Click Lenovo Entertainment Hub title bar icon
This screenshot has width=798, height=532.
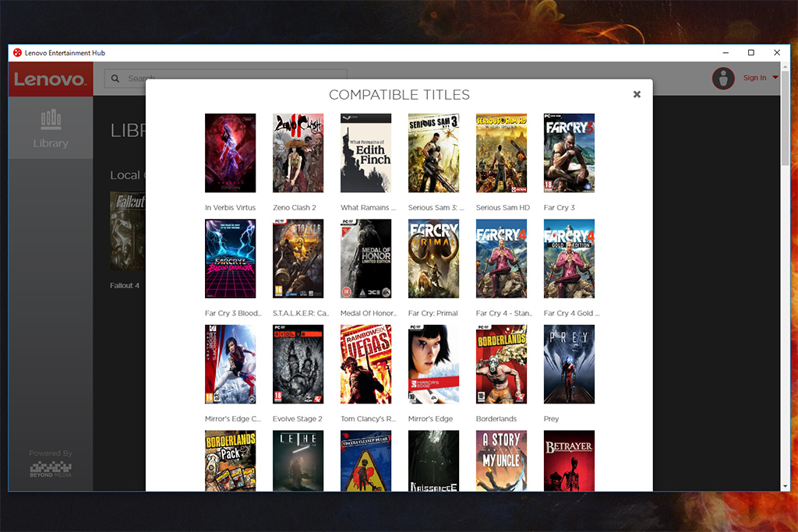tap(17, 52)
